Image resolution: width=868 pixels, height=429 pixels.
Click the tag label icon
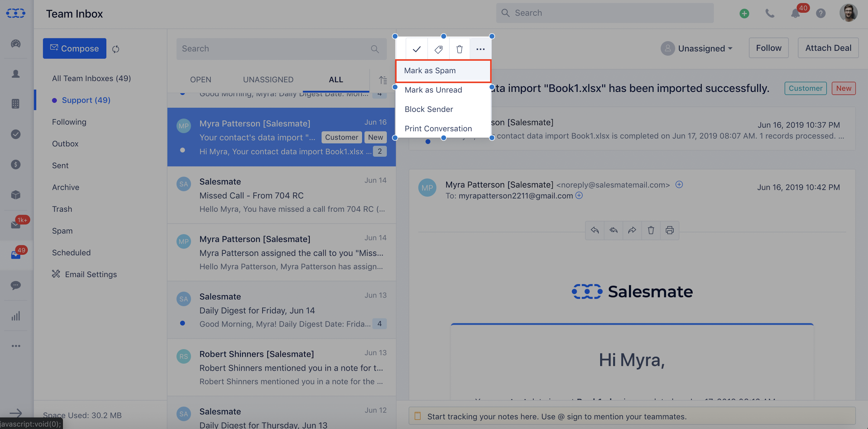tap(438, 49)
